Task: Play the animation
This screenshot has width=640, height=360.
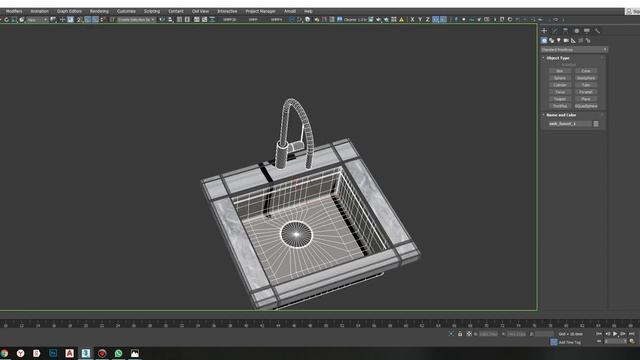Action: (x=616, y=334)
